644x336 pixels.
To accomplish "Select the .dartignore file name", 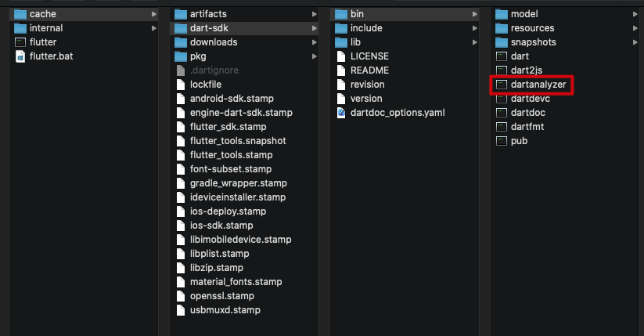I will (x=214, y=70).
